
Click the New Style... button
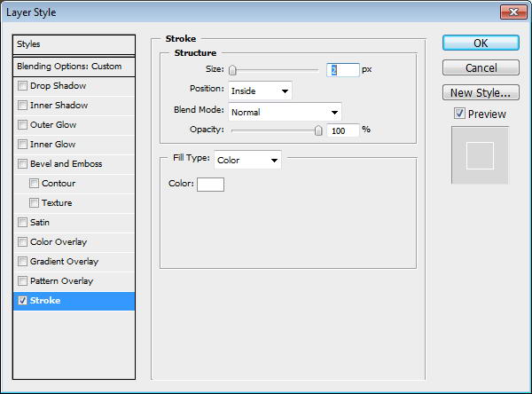point(481,92)
